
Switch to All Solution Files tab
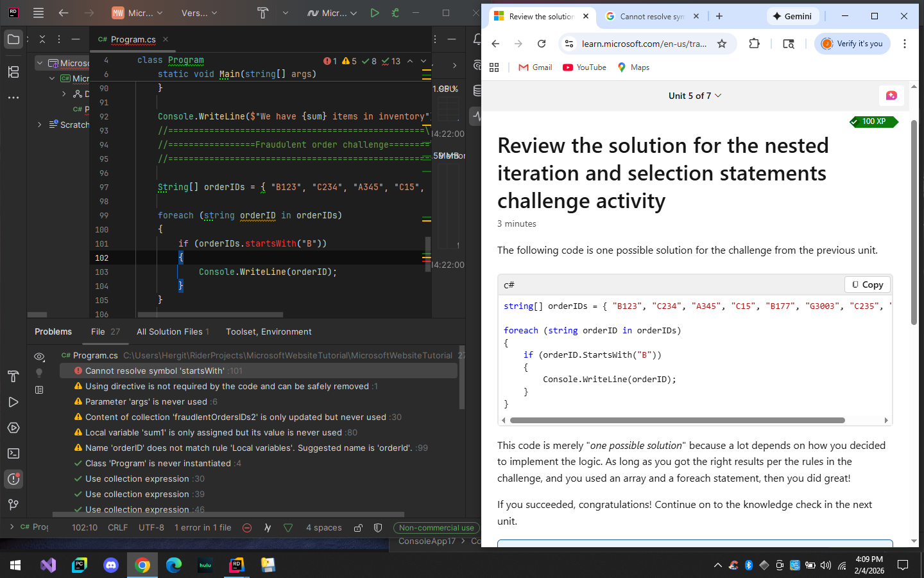(172, 332)
